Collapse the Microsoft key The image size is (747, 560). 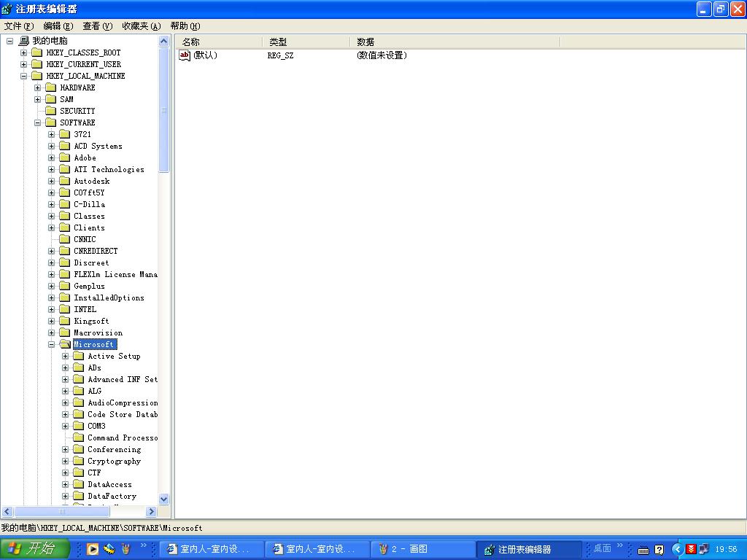51,344
